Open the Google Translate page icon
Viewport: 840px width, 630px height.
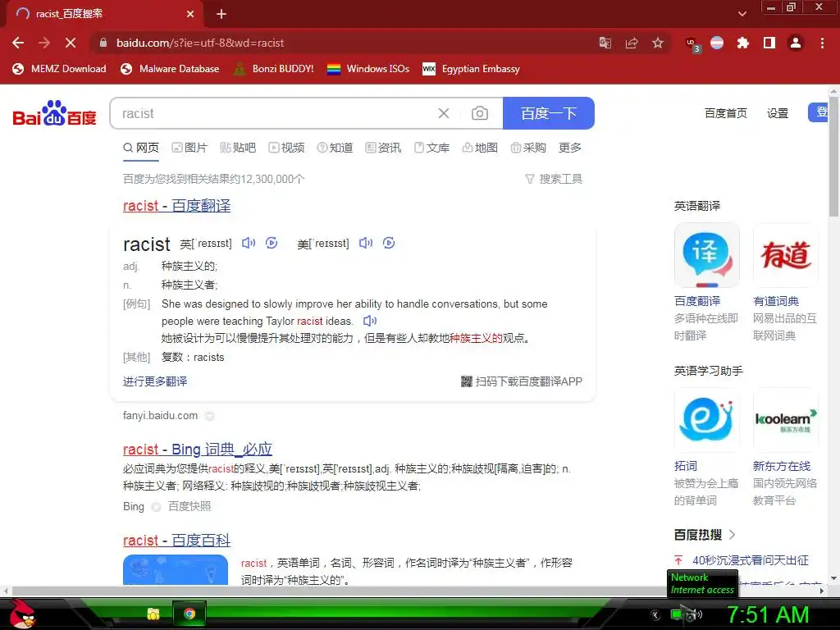click(605, 43)
